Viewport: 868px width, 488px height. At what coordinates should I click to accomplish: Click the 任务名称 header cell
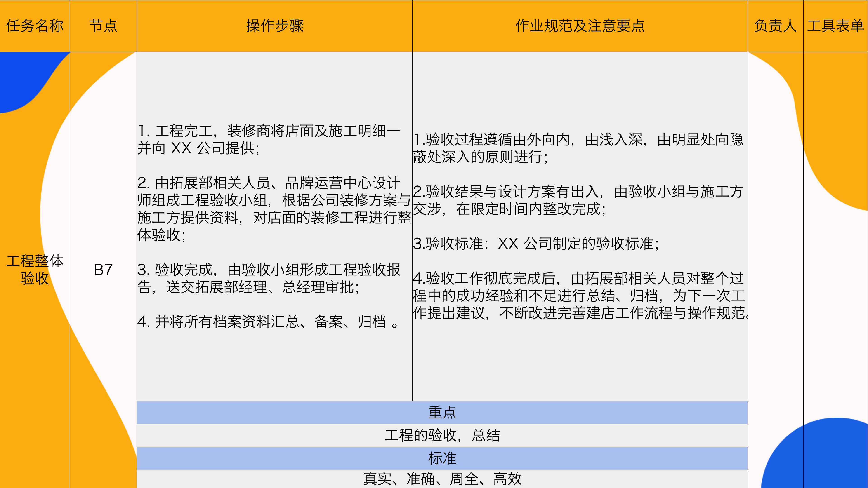click(35, 26)
